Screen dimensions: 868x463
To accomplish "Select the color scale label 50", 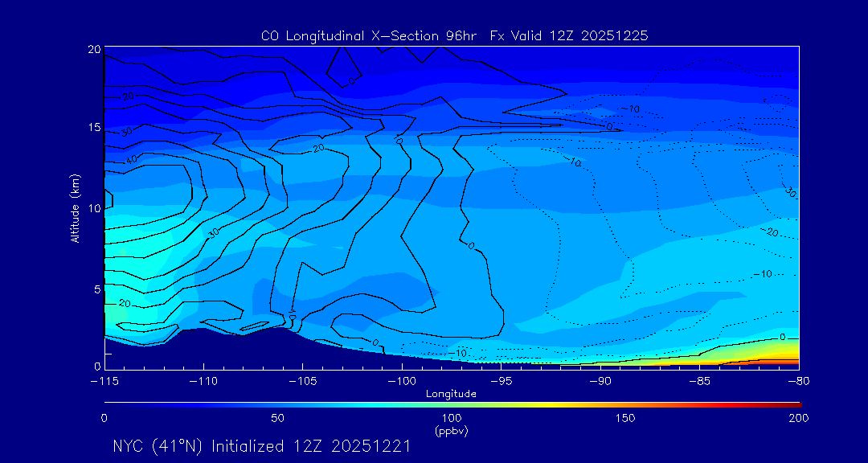I will click(278, 418).
